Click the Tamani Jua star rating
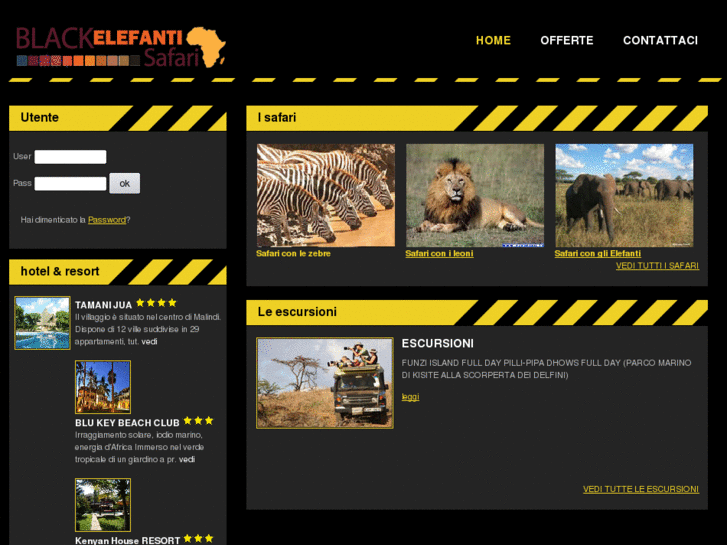727x545 pixels. (156, 303)
